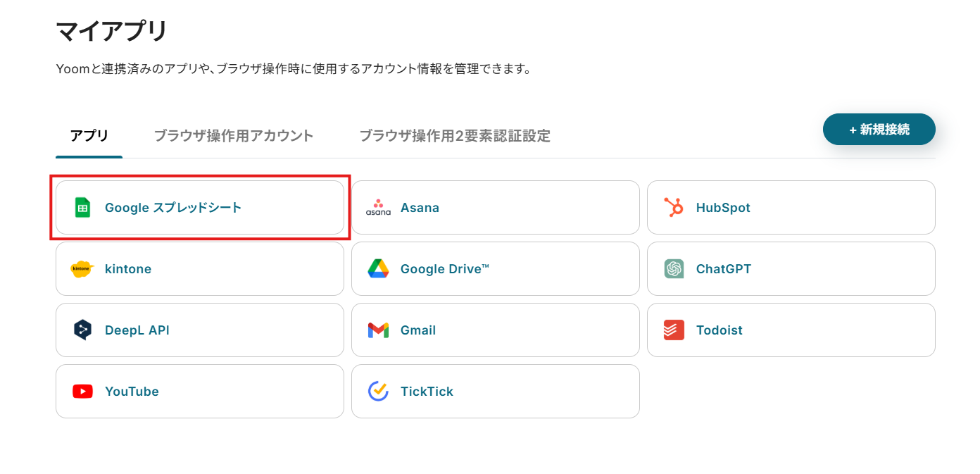
Task: Click the Todoist red icon
Action: tap(674, 330)
